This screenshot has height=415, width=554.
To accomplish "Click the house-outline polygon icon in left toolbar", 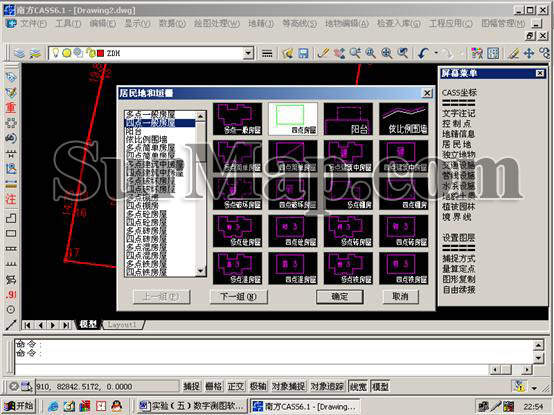I will point(11,218).
